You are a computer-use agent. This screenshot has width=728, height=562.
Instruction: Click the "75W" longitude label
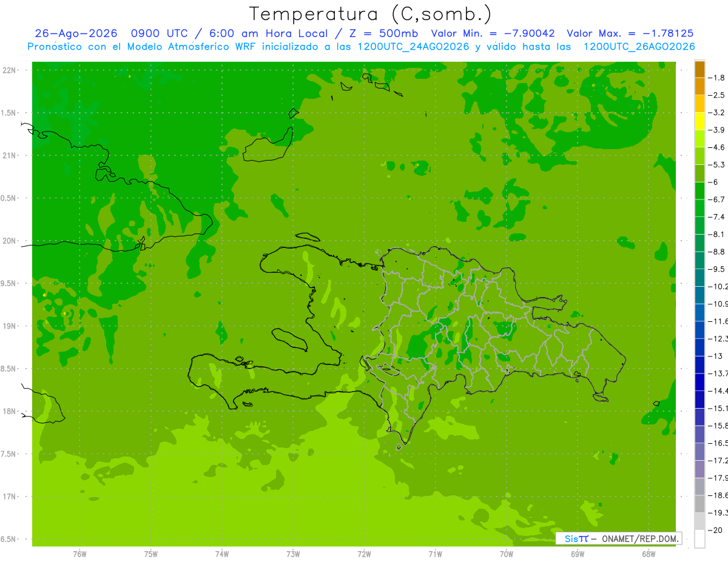click(x=151, y=554)
